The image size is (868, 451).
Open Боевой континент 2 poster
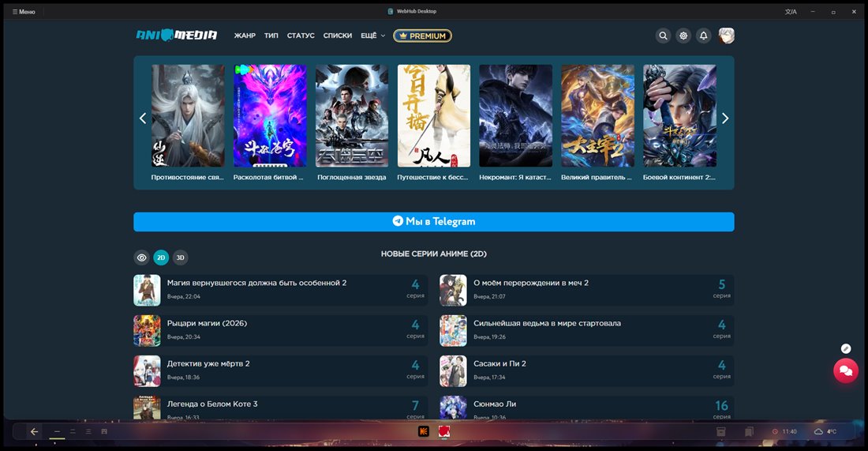pos(679,116)
